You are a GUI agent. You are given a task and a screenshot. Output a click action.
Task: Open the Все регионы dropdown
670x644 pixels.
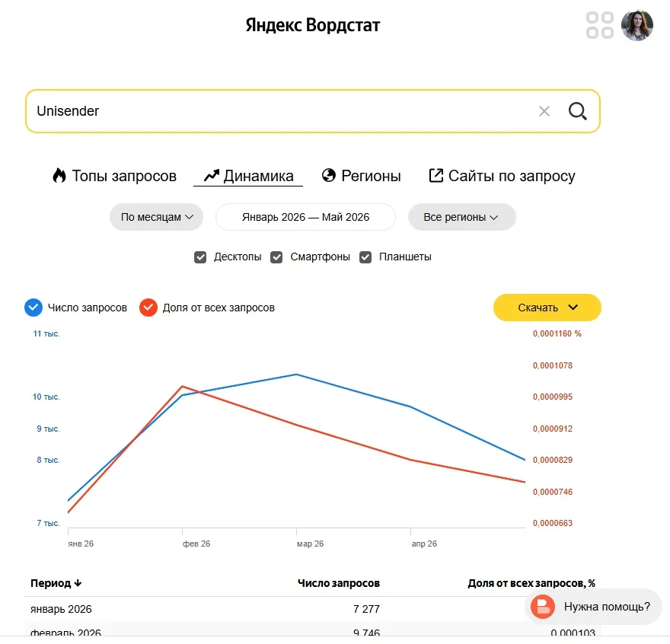[x=461, y=217]
